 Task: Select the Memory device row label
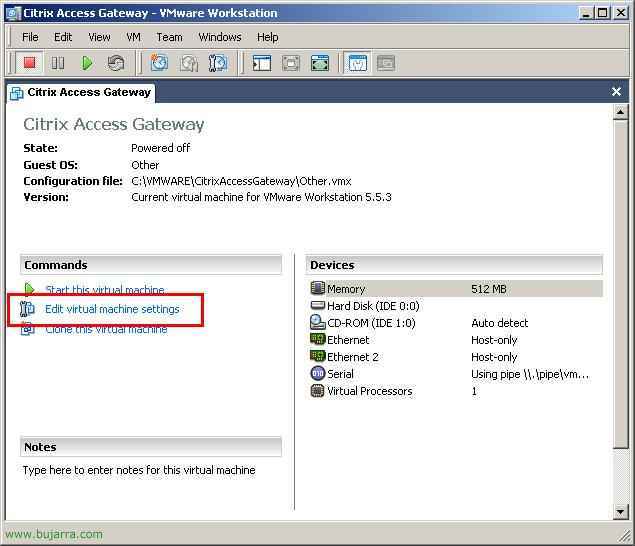click(346, 289)
